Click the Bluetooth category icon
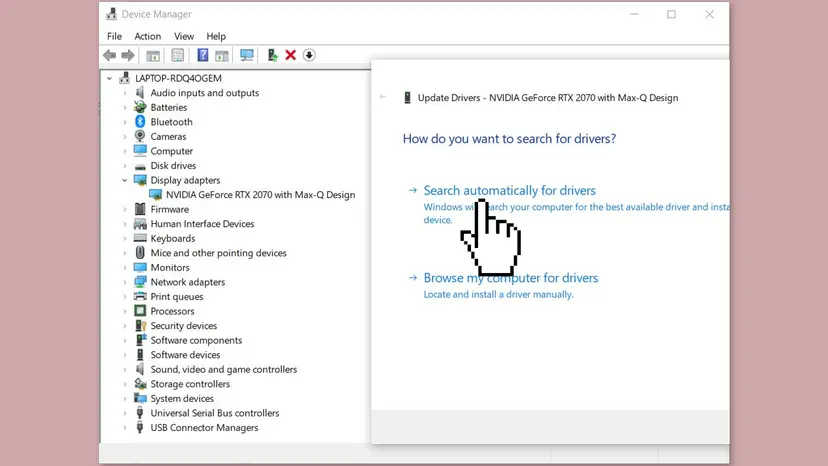Screen dimensions: 828x466 coord(140,122)
